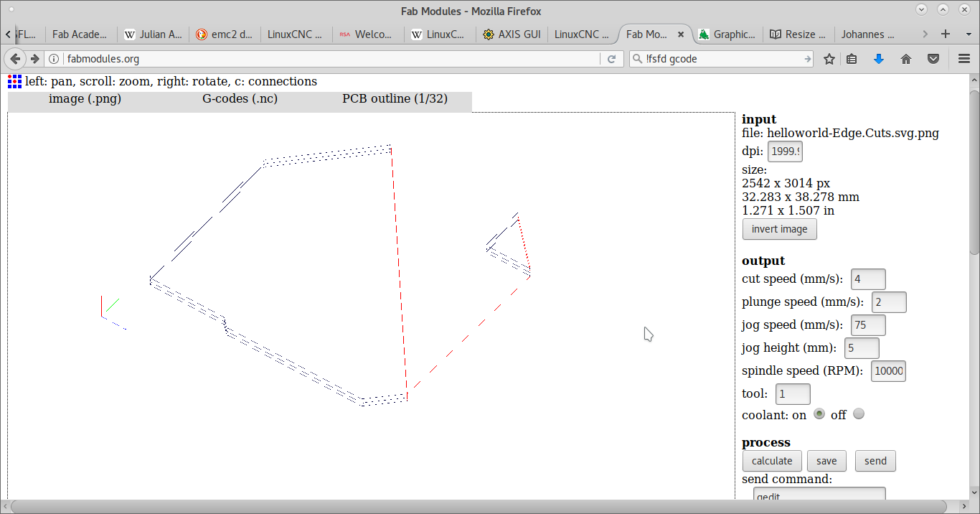
Task: Switch to the emc2 d... tab
Action: 225,34
